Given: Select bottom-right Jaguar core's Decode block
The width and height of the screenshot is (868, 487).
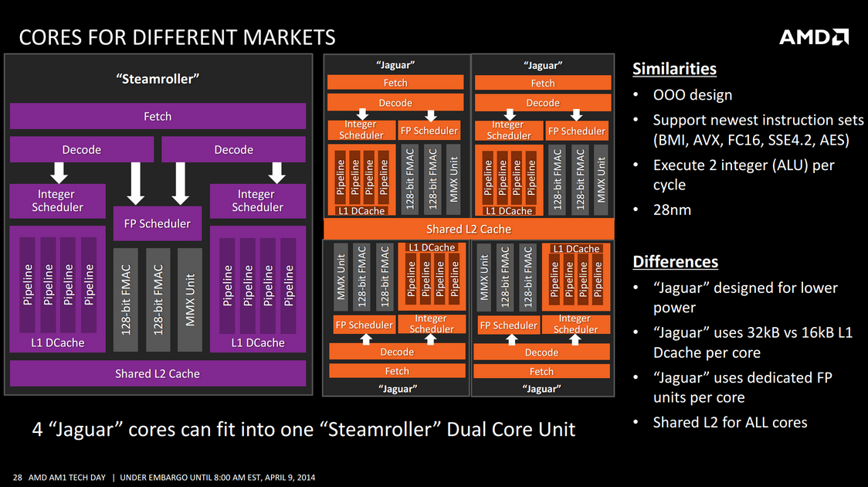Looking at the screenshot, I should coord(541,352).
